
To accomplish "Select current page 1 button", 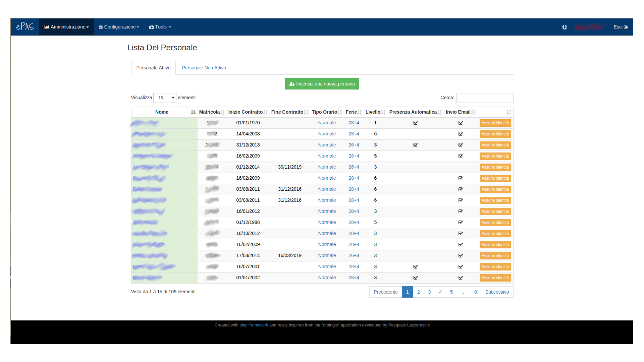I will pyautogui.click(x=408, y=292).
